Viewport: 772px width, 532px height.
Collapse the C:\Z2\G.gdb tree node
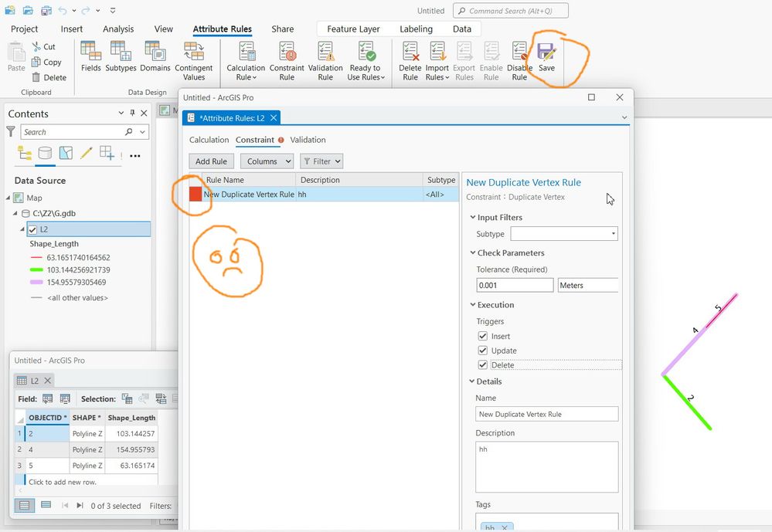click(15, 213)
